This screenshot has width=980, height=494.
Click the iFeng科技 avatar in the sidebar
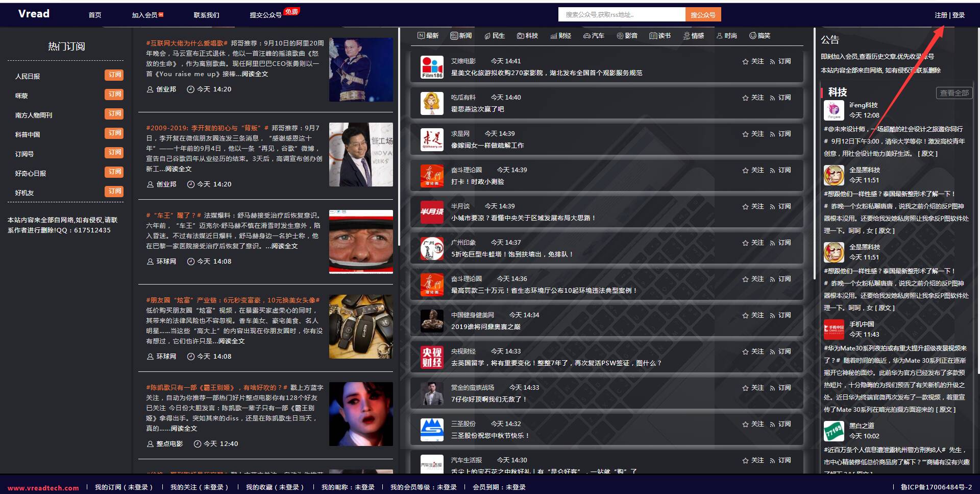pyautogui.click(x=834, y=110)
